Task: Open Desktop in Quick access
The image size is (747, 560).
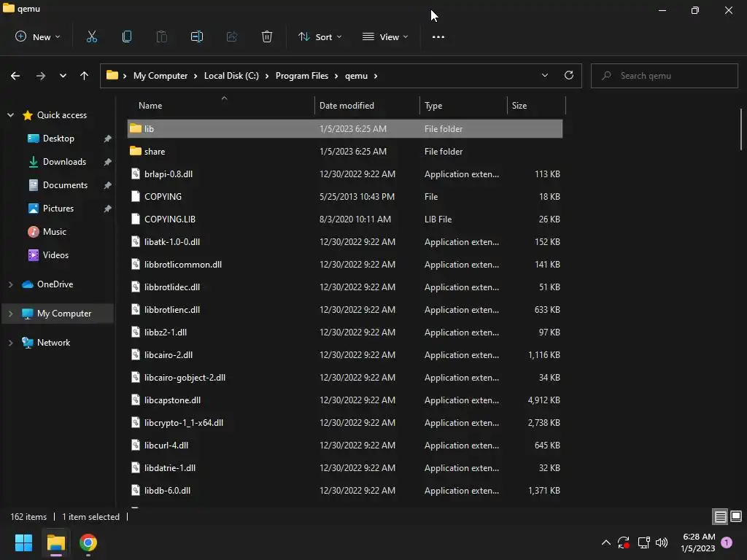Action: [58, 139]
